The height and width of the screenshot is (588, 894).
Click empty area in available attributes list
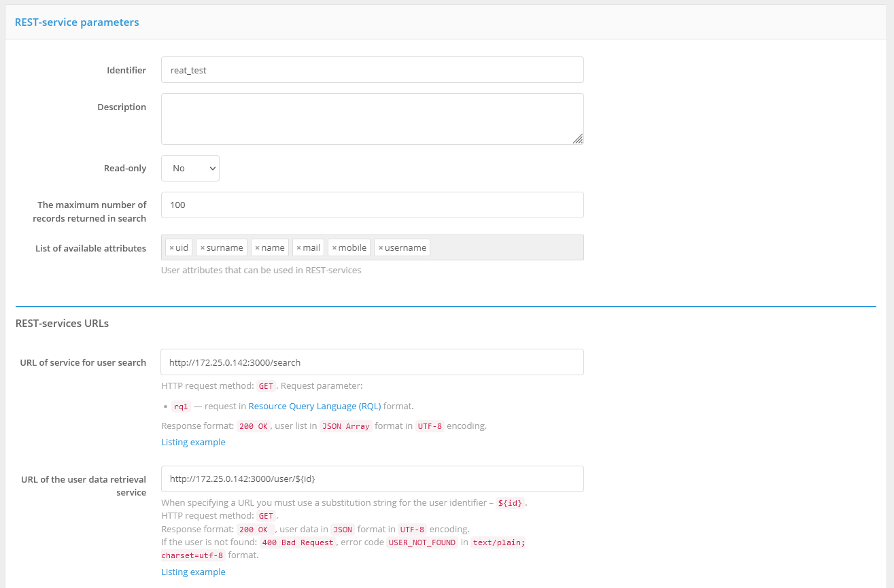506,248
